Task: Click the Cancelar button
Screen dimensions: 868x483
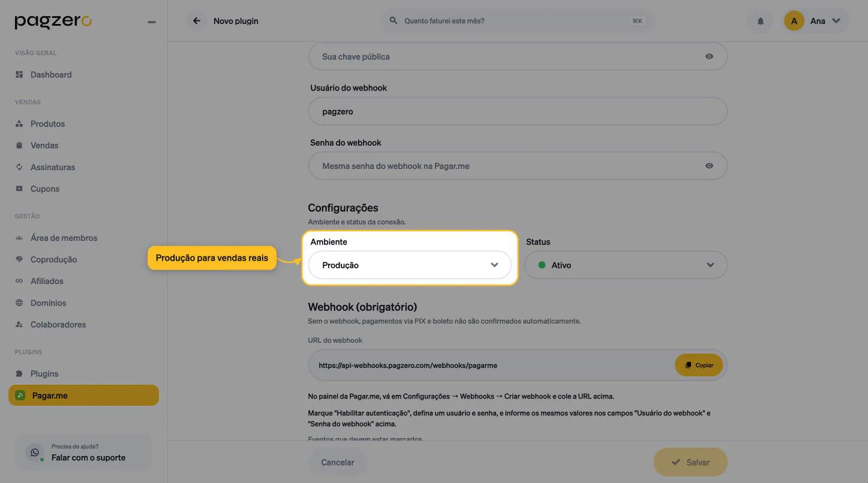Action: (x=338, y=463)
